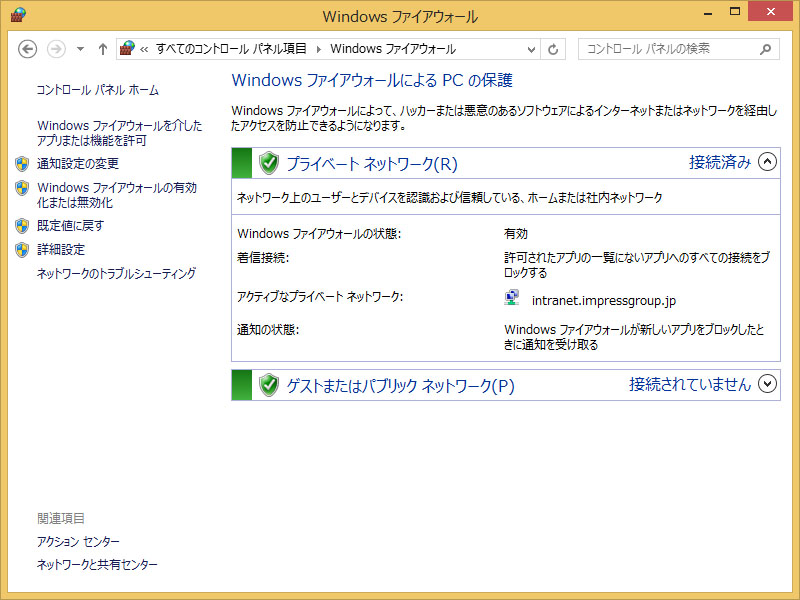Viewport: 800px width, 600px height.
Task: Click the Windows Firewall title bar icon
Action: (x=18, y=15)
